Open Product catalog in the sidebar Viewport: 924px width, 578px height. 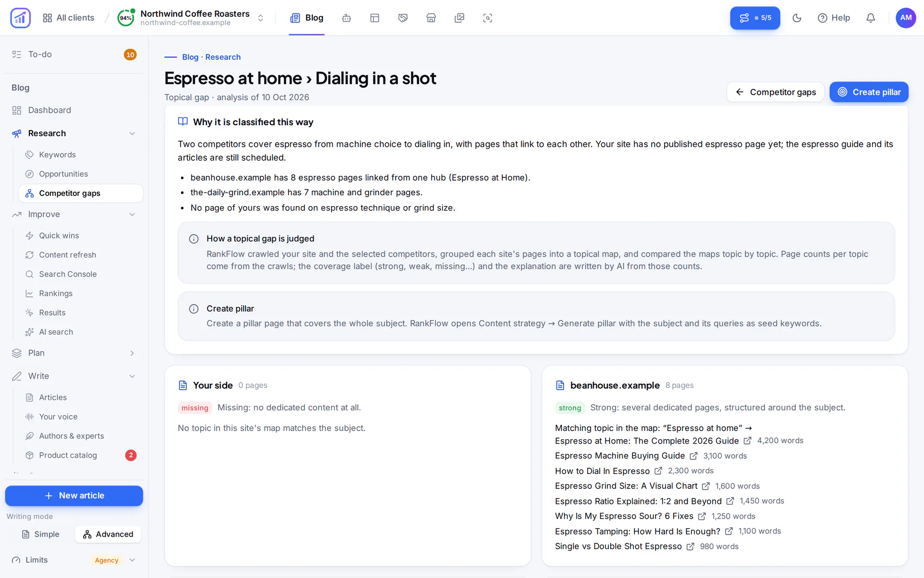click(81, 455)
